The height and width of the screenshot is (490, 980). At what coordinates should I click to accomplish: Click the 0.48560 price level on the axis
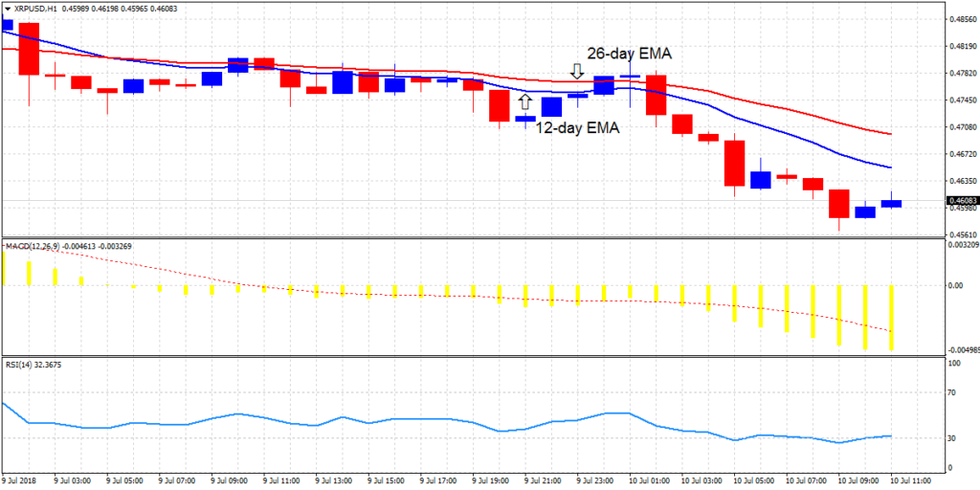point(961,19)
